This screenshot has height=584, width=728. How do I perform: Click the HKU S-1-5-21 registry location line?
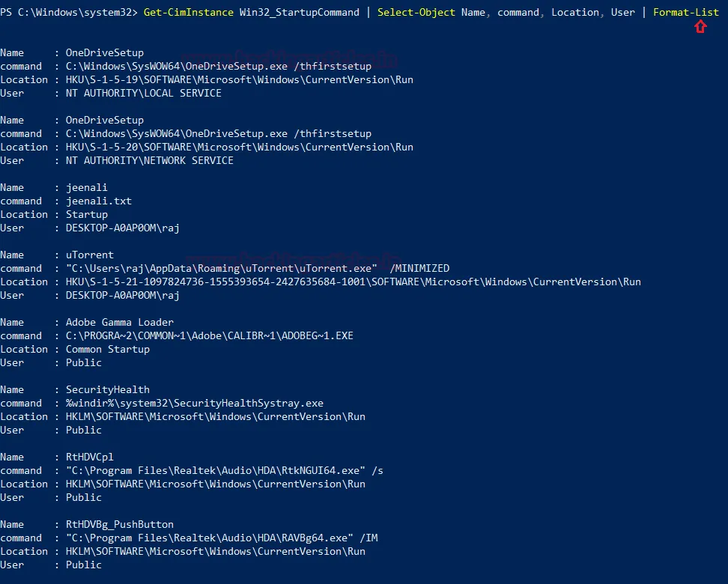pyautogui.click(x=353, y=282)
